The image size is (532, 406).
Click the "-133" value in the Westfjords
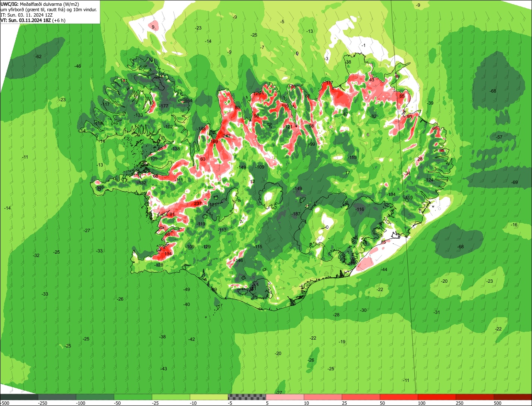click(x=138, y=115)
